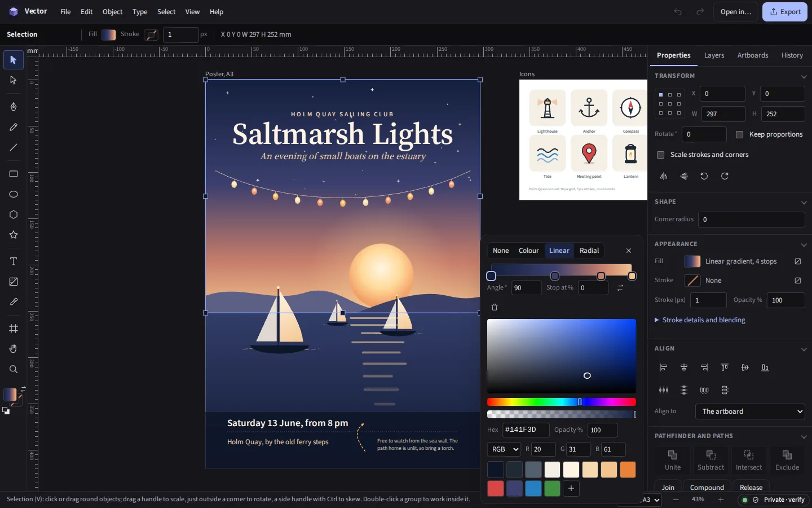Switch fill type to None
Image resolution: width=812 pixels, height=508 pixels.
pyautogui.click(x=501, y=251)
